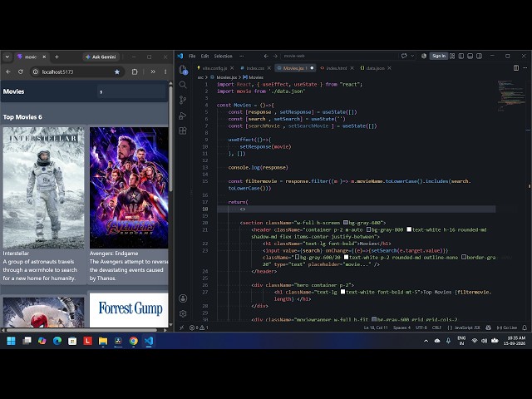Open File Explorer from taskbar
The height and width of the screenshot is (399, 532).
(x=103, y=341)
